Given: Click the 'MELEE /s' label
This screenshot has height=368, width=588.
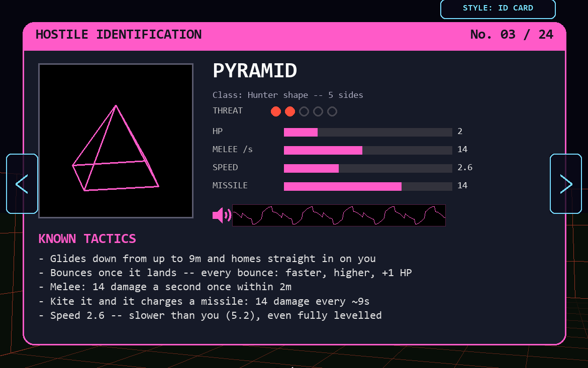Looking at the screenshot, I should coord(233,150).
